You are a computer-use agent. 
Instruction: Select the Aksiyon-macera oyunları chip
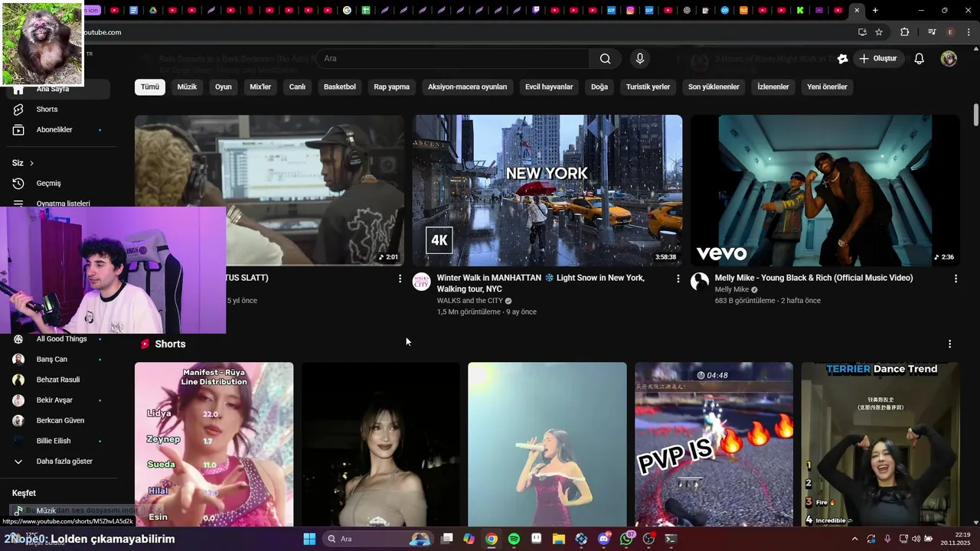click(x=467, y=87)
